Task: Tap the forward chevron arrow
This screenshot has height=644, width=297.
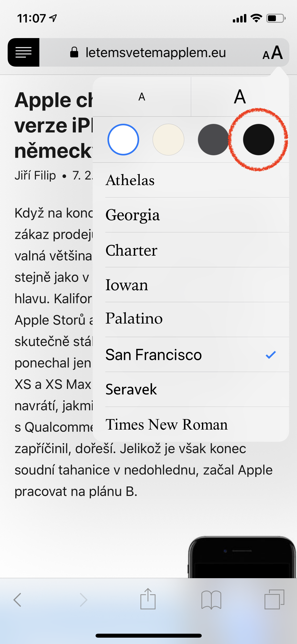Action: point(83,599)
